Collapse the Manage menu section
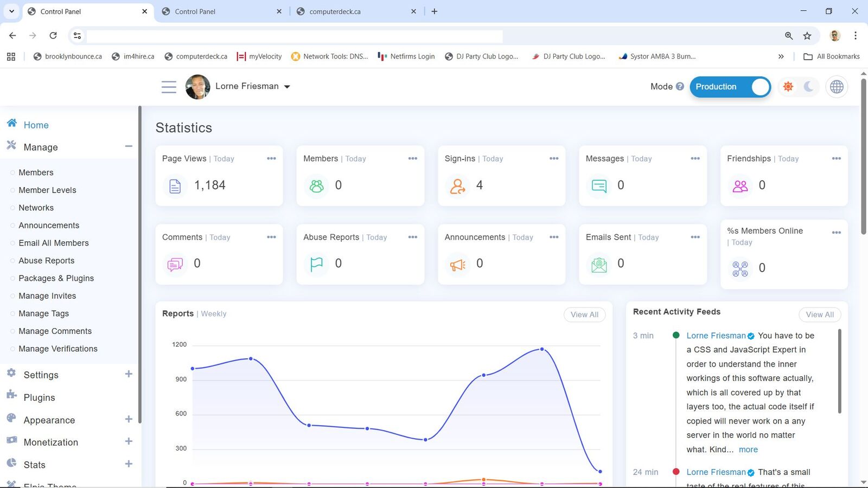This screenshot has width=868, height=488. pos(129,146)
